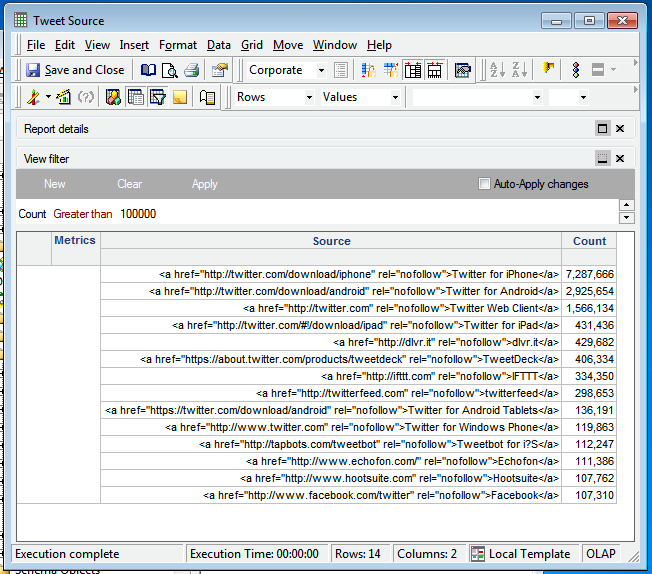The height and width of the screenshot is (574, 652).
Task: Click the printer icon in toolbar
Action: coord(190,70)
